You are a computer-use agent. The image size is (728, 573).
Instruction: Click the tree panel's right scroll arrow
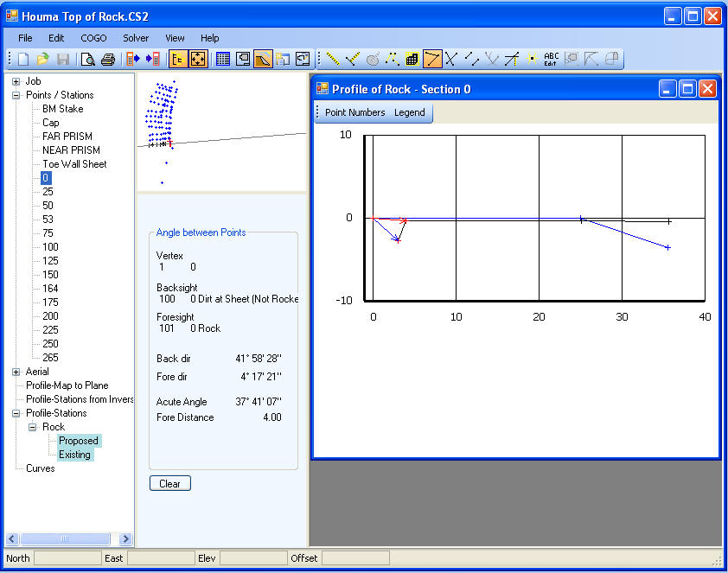(x=125, y=538)
